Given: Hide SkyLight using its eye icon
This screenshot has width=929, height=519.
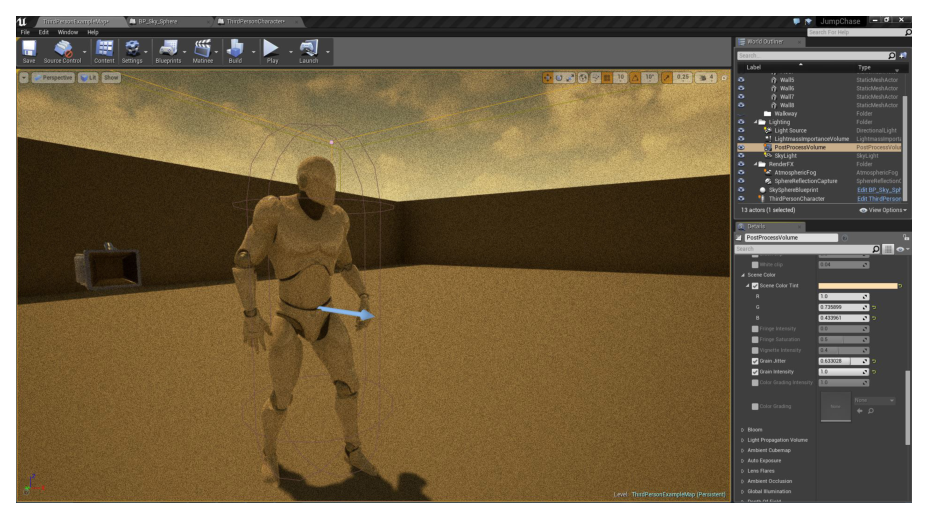Looking at the screenshot, I should (741, 156).
